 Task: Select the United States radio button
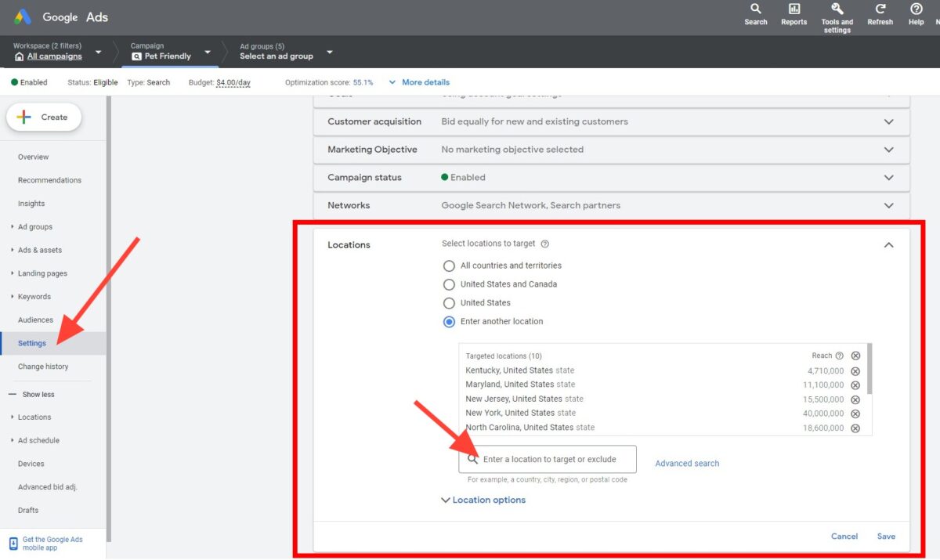point(449,302)
